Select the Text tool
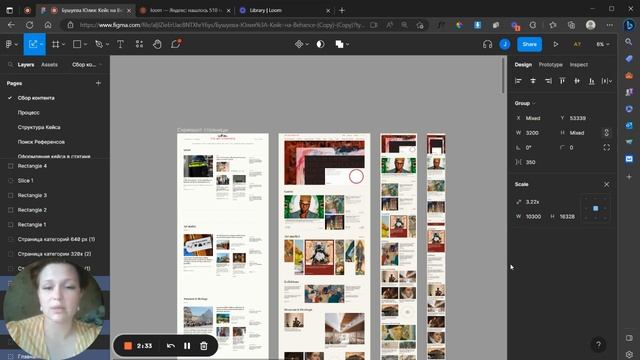Screen dimensions: 640x360 (x=120, y=44)
